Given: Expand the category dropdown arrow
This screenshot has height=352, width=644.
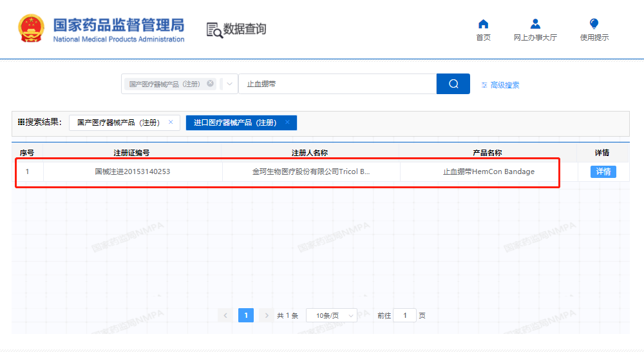Looking at the screenshot, I should point(230,84).
